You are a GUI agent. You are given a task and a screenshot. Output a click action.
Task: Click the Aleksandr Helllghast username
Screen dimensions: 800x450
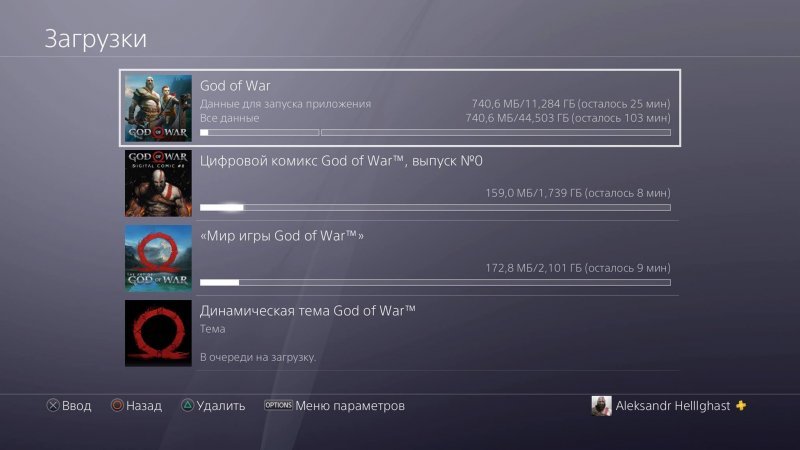(x=672, y=406)
